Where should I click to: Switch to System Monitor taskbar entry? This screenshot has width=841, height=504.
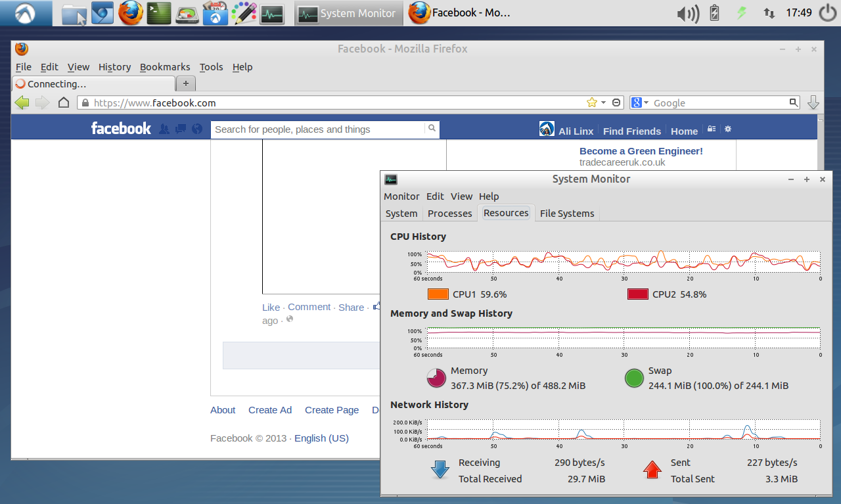pos(348,13)
